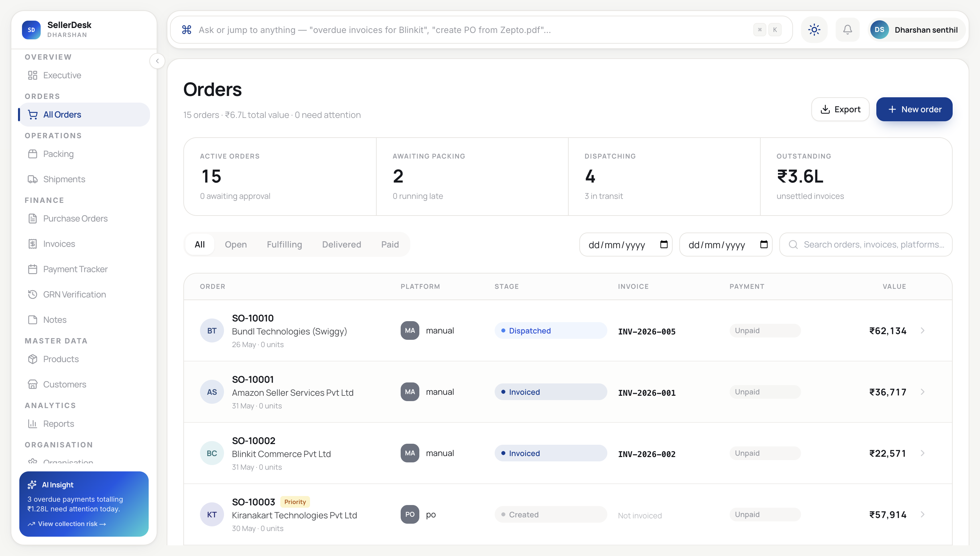
Task: Click the Purchase Orders document icon
Action: [x=33, y=219]
